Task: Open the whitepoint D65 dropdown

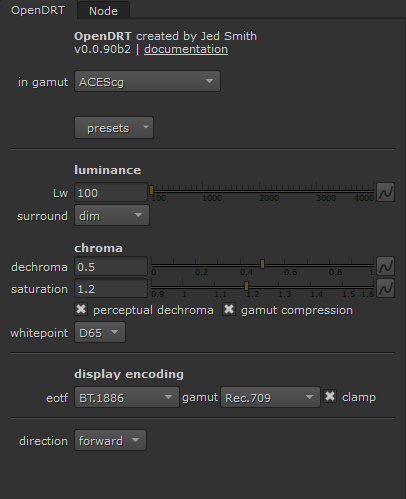Action: tap(100, 332)
